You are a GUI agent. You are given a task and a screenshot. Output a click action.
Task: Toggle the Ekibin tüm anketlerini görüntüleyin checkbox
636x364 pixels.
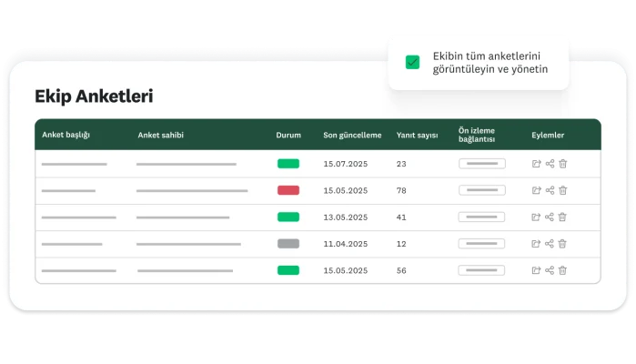[x=412, y=63]
